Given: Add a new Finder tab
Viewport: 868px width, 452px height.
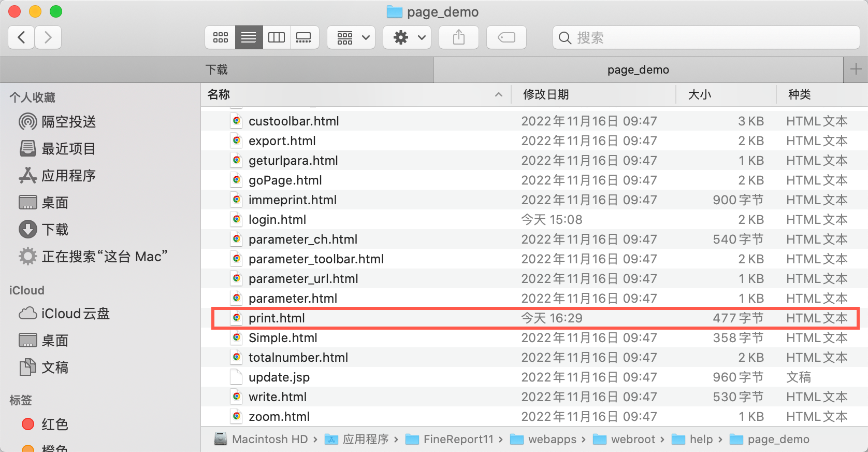Looking at the screenshot, I should [x=856, y=69].
